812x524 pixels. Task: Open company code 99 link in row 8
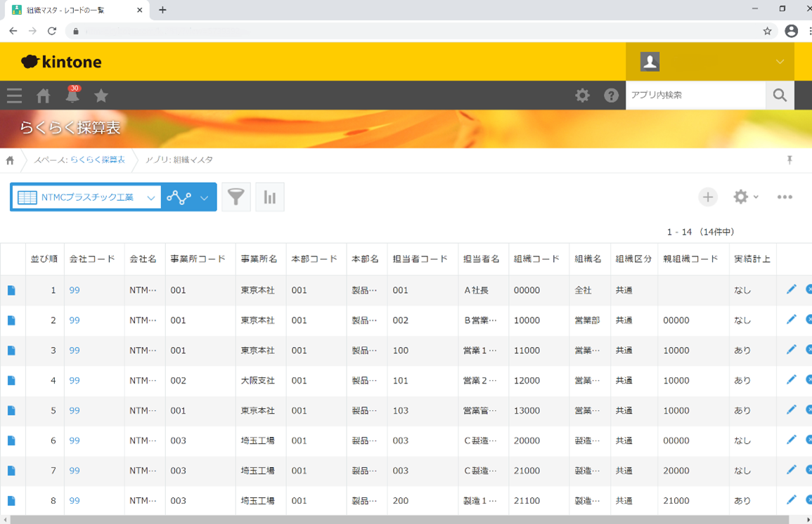75,501
